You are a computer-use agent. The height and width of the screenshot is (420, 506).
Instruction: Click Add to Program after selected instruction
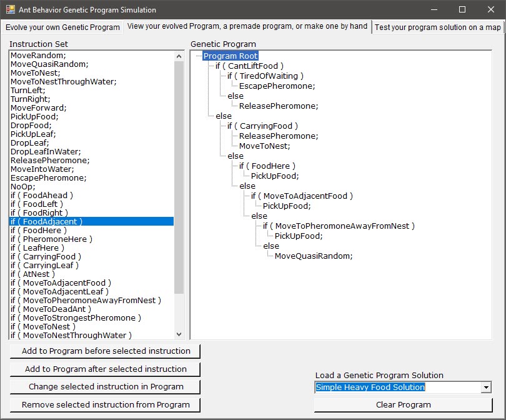pos(105,369)
